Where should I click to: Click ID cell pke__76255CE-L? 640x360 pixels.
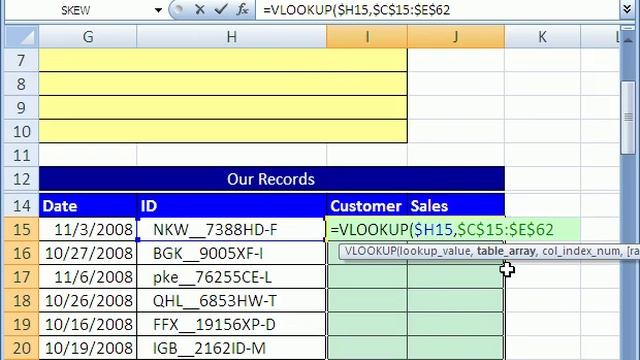click(231, 277)
